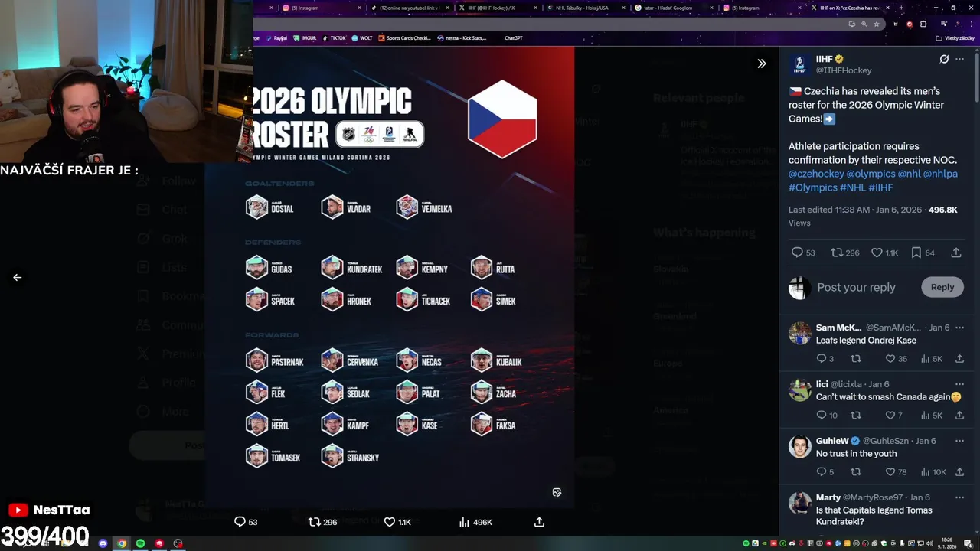
Task: Open the 'Všetky záložky' bookmarks folder
Action: pyautogui.click(x=956, y=37)
